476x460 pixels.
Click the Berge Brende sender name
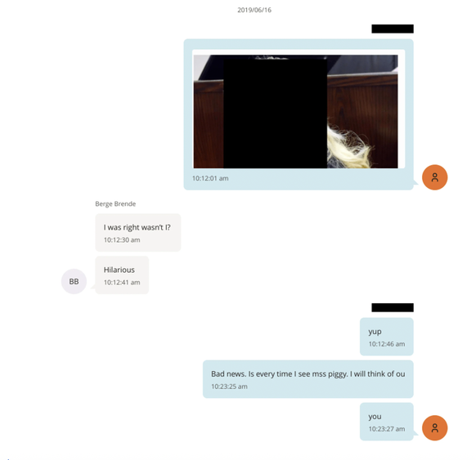point(115,203)
